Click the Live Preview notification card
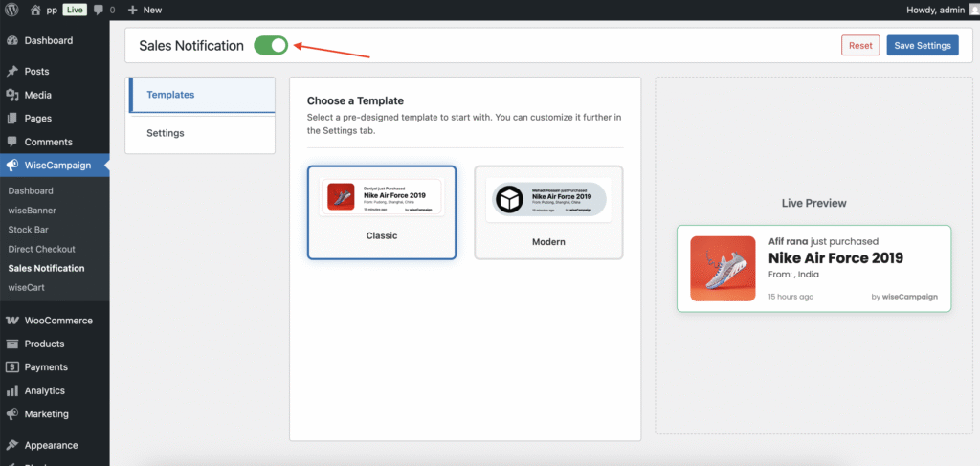The image size is (980, 466). pos(813,269)
